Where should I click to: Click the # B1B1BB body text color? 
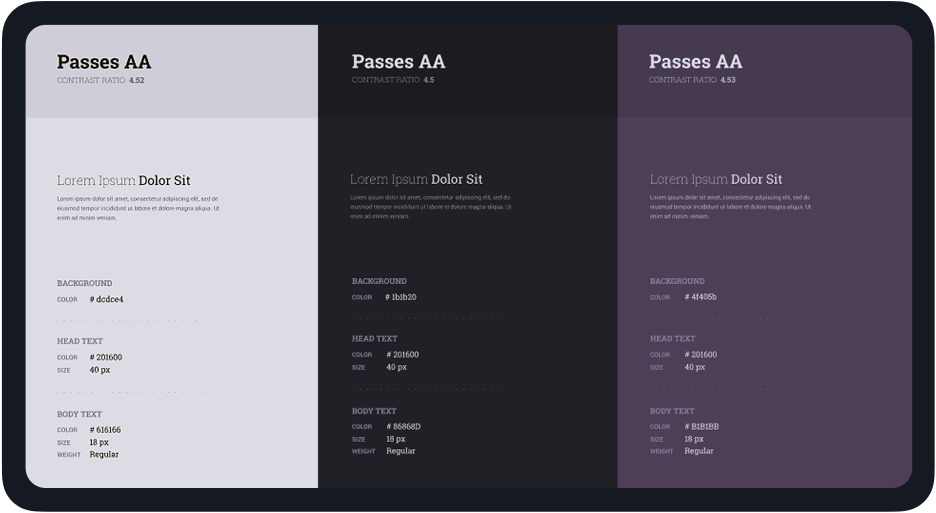(x=702, y=427)
